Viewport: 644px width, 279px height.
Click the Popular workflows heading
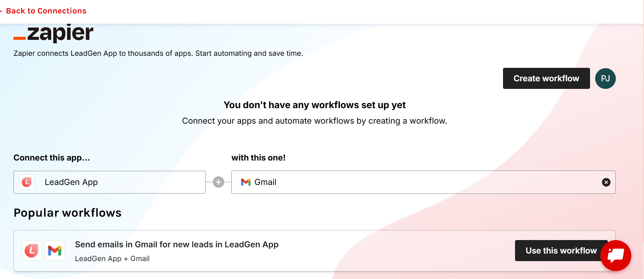[x=67, y=213]
